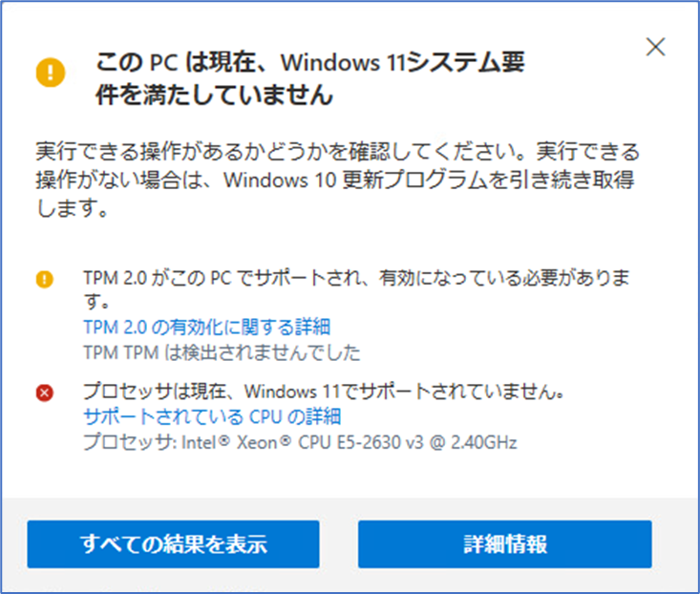Image resolution: width=700 pixels, height=594 pixels.
Task: Click the Intel Xeon CPU E5-2630 v3 info line
Action: tap(300, 442)
